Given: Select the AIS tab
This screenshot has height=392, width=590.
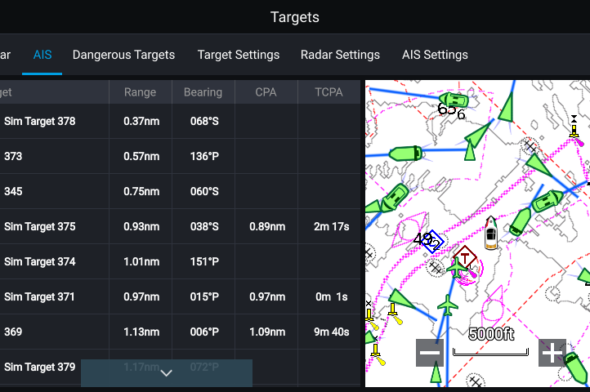Looking at the screenshot, I should click(42, 55).
